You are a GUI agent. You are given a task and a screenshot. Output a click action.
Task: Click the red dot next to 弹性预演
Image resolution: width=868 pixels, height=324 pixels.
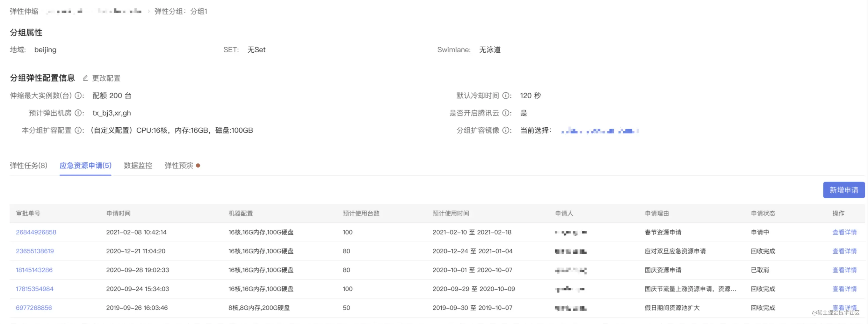click(x=198, y=165)
